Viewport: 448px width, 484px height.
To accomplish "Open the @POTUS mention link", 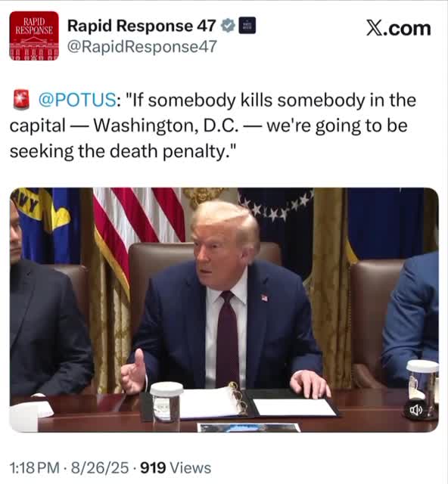I will tap(77, 101).
